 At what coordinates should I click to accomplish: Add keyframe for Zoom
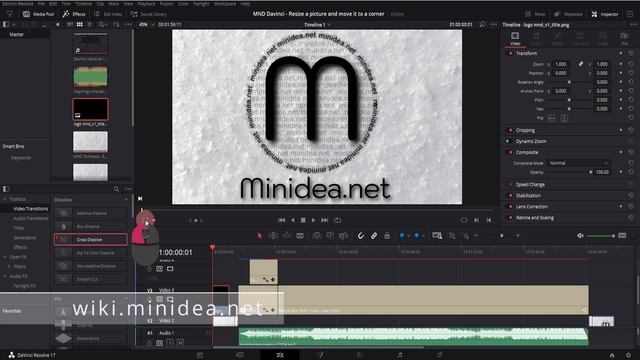coord(621,64)
